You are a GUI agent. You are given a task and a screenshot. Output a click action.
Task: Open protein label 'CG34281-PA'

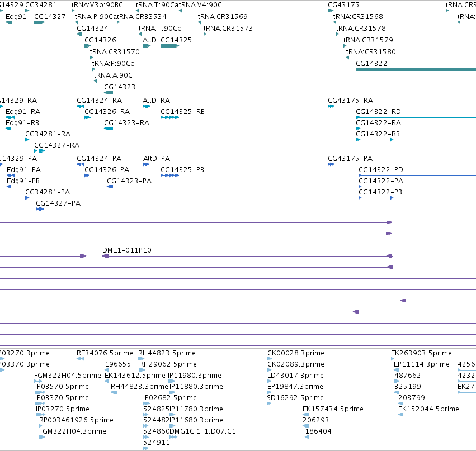(48, 192)
